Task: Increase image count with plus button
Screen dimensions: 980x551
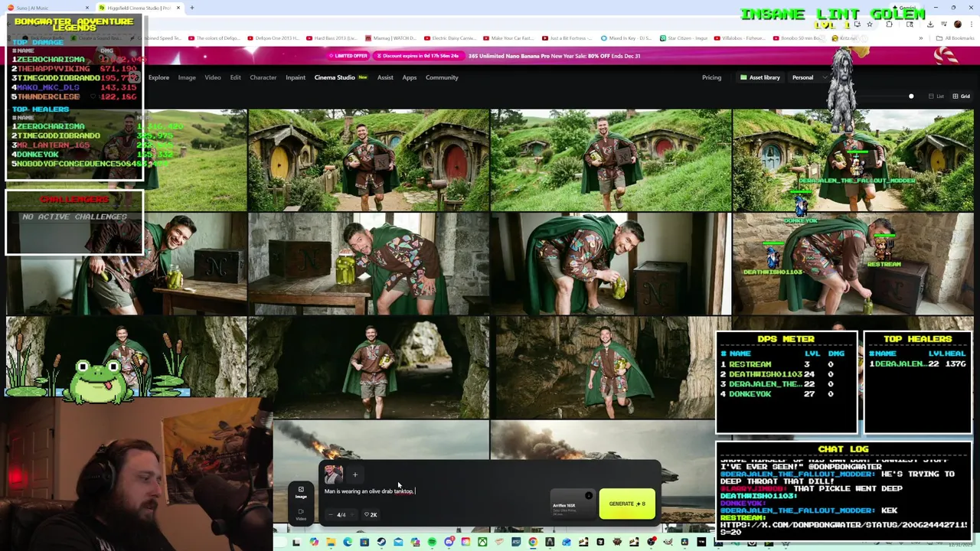Action: (352, 514)
